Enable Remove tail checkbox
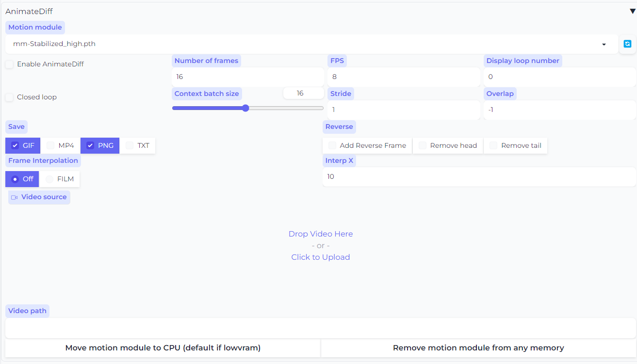The height and width of the screenshot is (364, 637). point(493,145)
